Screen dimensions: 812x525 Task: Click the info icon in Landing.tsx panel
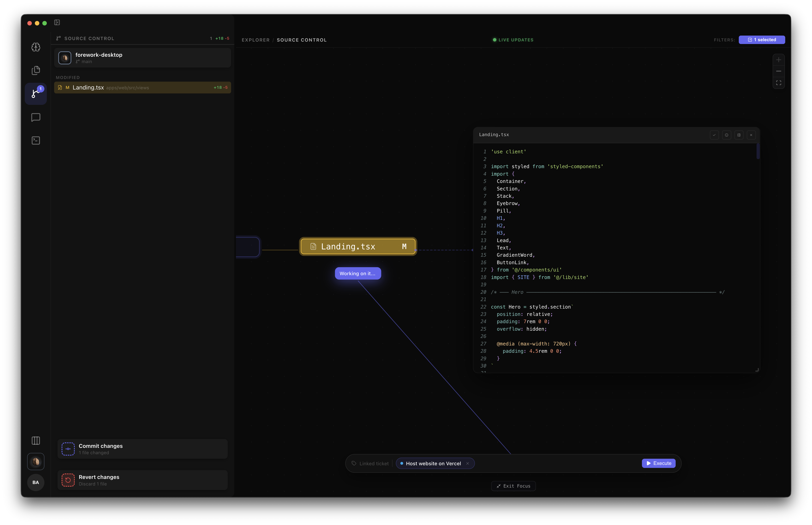(726, 135)
